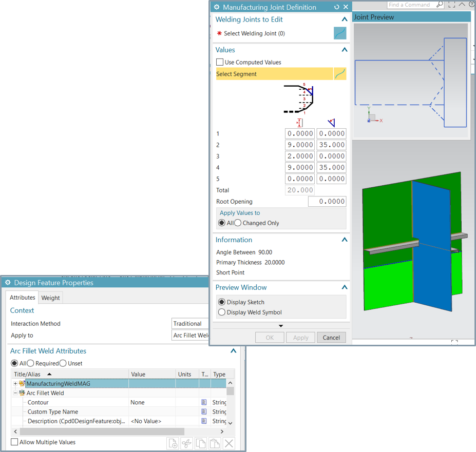
Task: Check Allow Multiple Values
Action: coord(14,442)
